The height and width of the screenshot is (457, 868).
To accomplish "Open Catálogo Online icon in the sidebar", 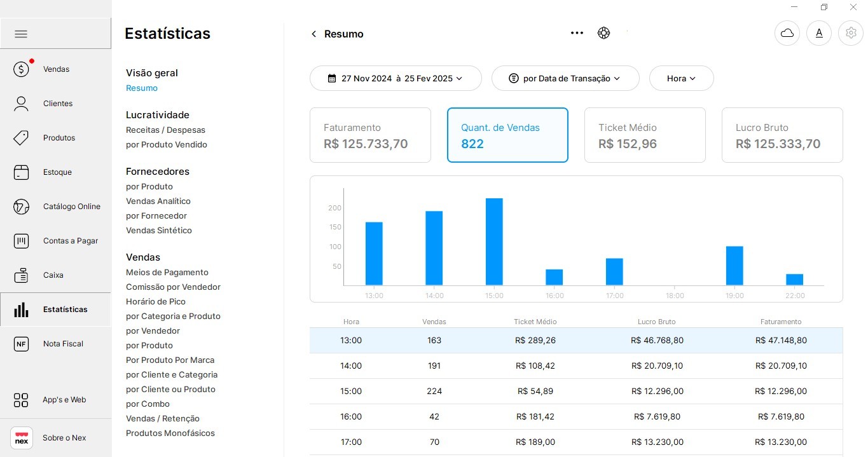I will tap(21, 206).
